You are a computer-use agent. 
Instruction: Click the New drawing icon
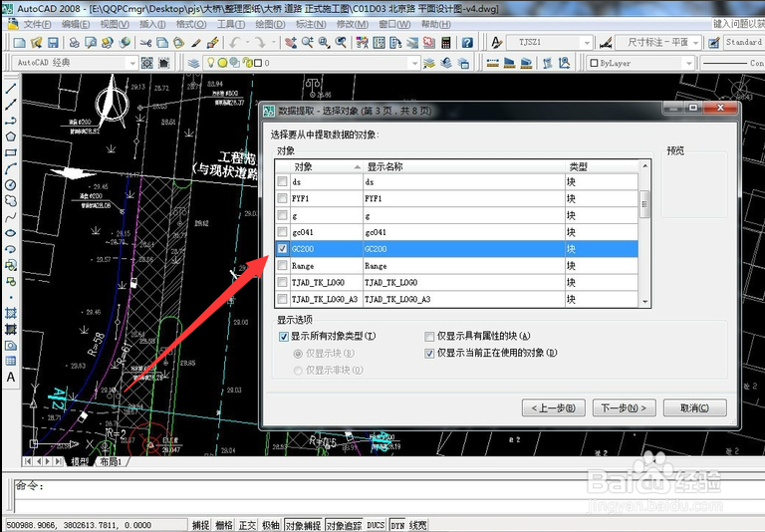click(20, 43)
